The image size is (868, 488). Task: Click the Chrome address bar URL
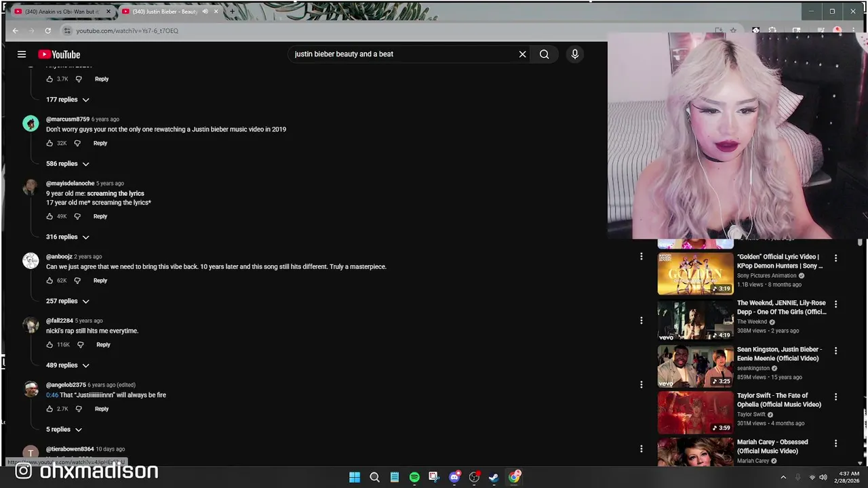(x=127, y=30)
